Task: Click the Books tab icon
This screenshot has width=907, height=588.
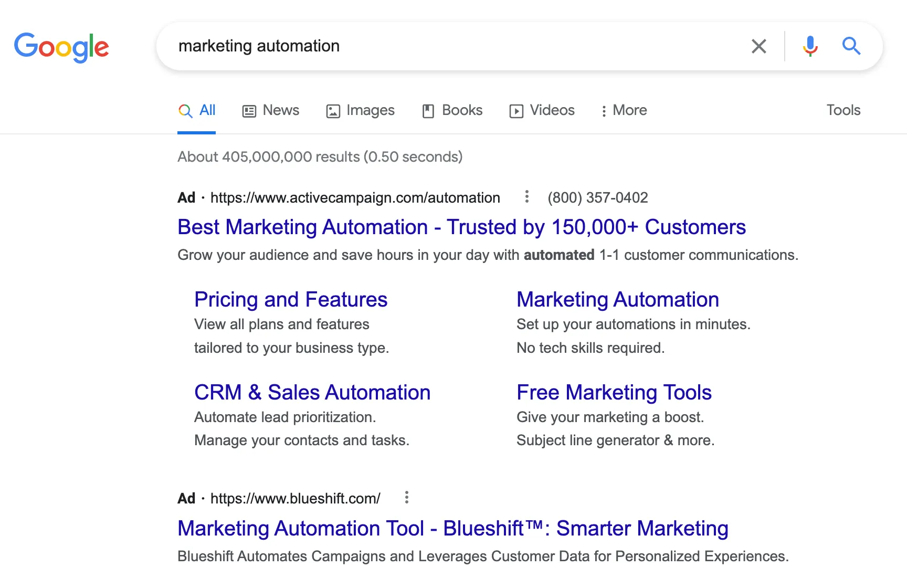Action: [x=428, y=111]
